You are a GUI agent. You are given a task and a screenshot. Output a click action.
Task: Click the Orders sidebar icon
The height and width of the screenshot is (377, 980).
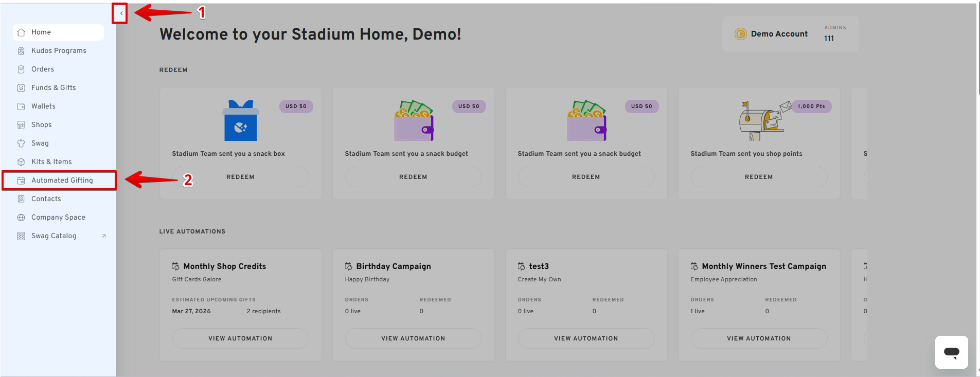[21, 69]
